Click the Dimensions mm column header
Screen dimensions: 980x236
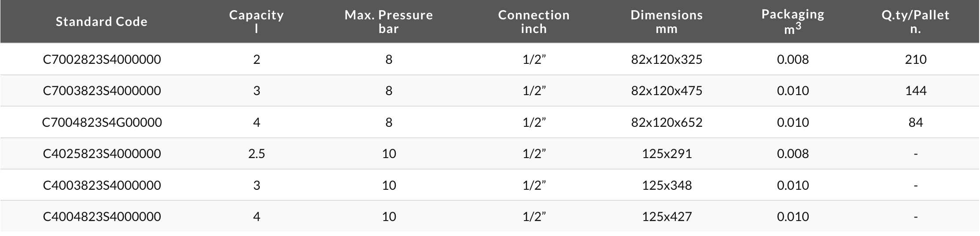tap(667, 22)
